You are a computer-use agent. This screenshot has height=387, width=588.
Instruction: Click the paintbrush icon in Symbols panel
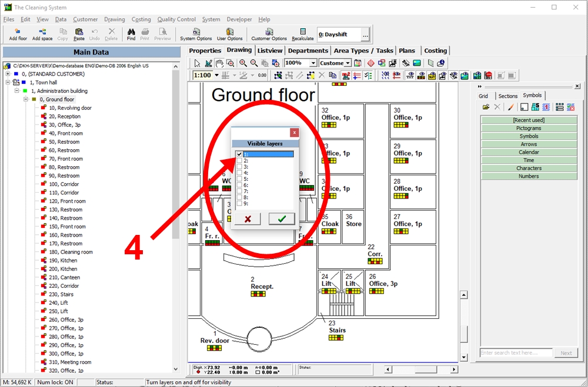click(x=510, y=107)
